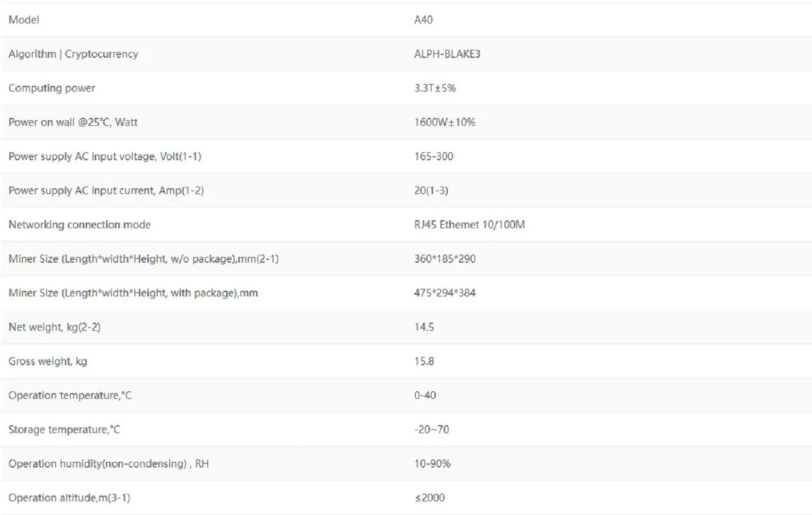Click the 20(1-3) input current value
Viewport: 812px width, 515px height.
pyautogui.click(x=431, y=191)
